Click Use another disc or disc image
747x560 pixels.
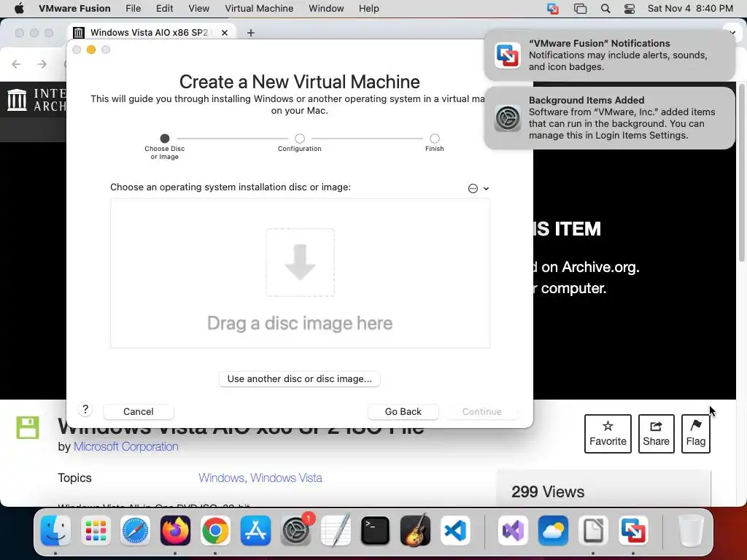(300, 379)
